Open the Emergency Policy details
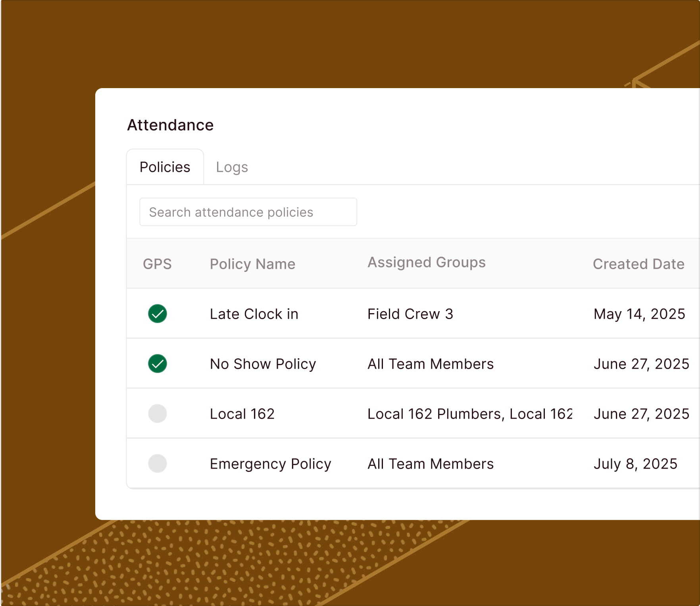This screenshot has width=700, height=606. (270, 464)
